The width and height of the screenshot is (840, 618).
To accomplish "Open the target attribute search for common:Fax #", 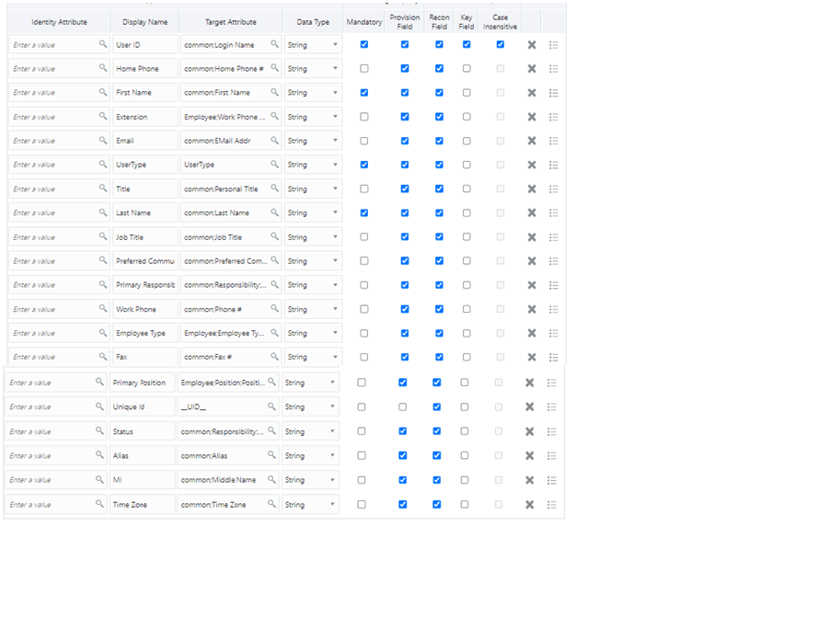I will click(x=273, y=357).
